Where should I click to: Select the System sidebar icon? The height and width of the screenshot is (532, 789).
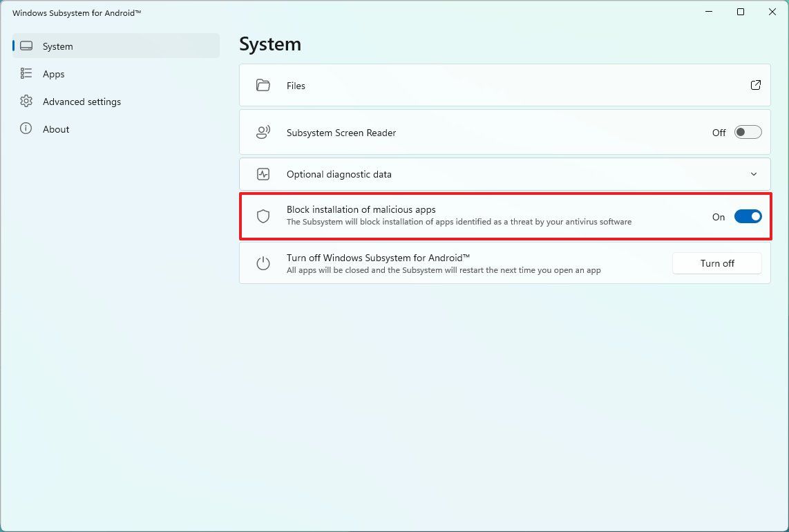[26, 46]
